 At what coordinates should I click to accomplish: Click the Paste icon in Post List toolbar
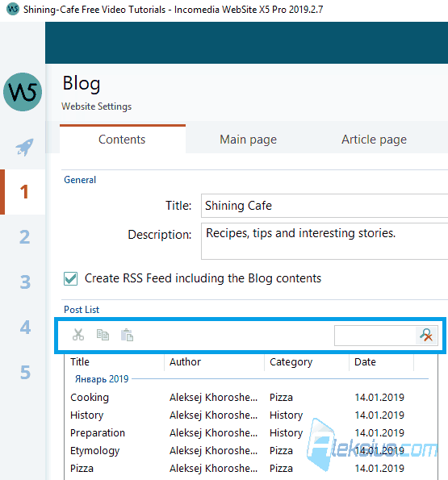(x=127, y=335)
